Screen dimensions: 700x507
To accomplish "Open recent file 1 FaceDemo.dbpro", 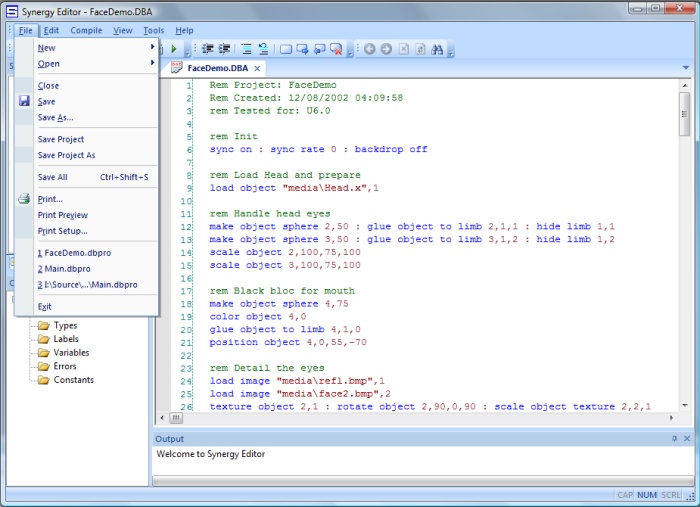I will [87, 253].
